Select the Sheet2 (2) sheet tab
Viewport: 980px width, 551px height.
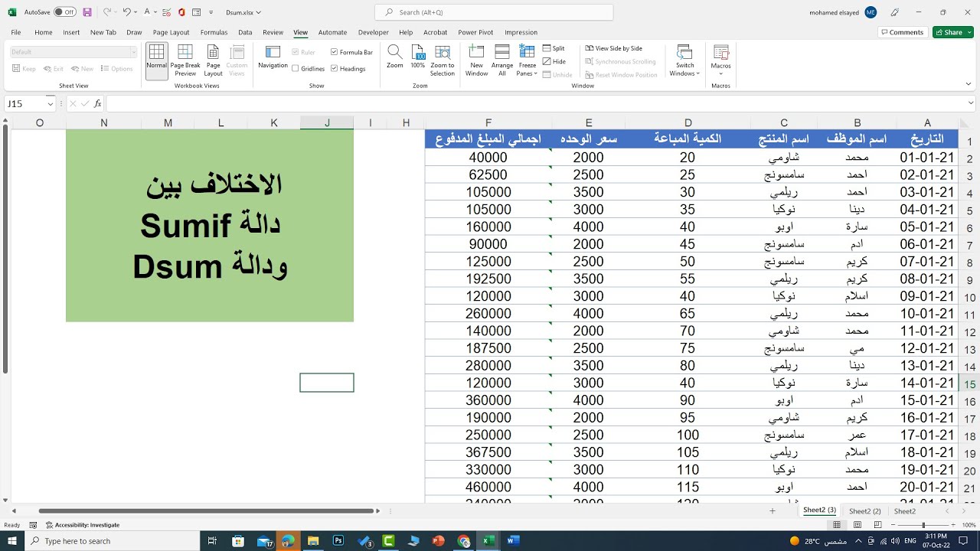(x=865, y=511)
